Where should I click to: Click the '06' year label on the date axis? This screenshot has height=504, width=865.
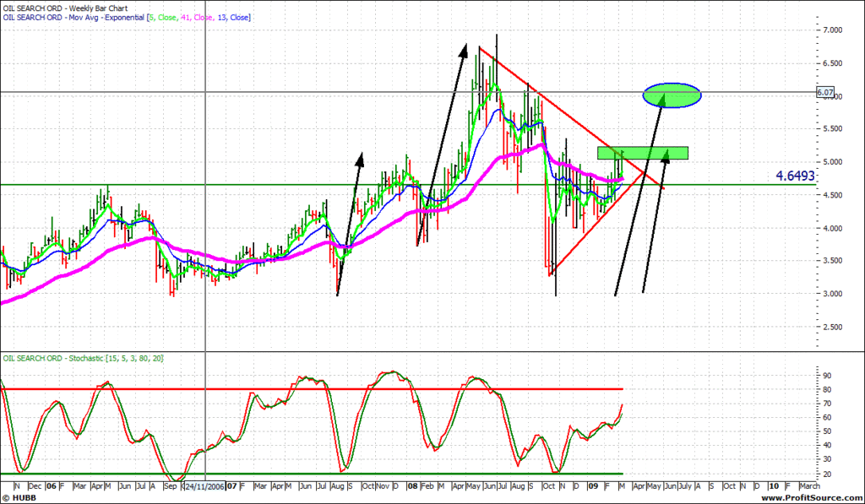tap(52, 486)
